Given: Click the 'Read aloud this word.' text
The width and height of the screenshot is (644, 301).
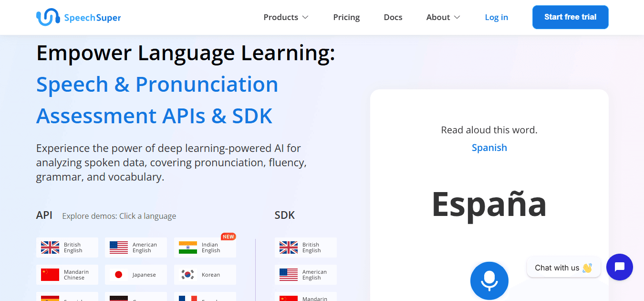Looking at the screenshot, I should 489,130.
